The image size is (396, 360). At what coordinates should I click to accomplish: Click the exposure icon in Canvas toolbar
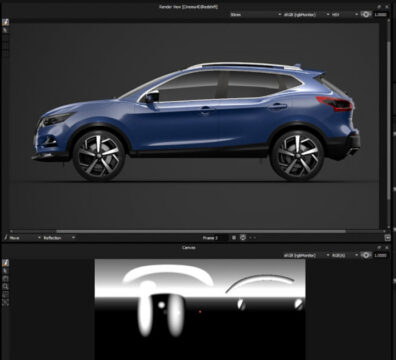pos(366,255)
